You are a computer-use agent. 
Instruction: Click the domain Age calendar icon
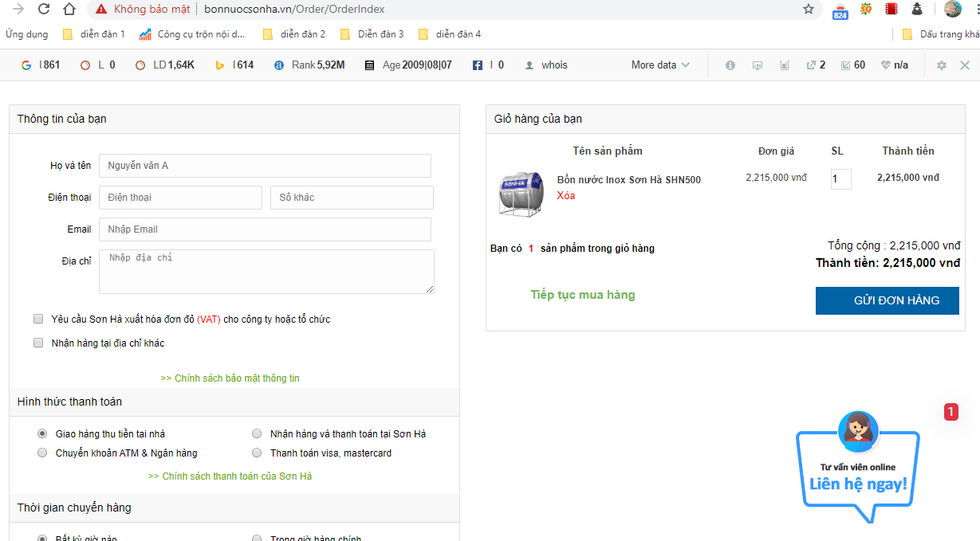tap(370, 65)
